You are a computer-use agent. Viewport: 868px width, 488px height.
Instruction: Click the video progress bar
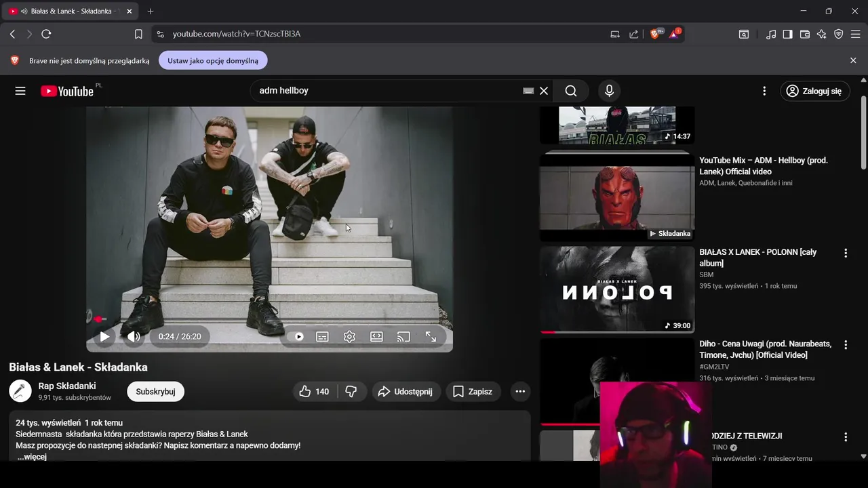[269, 319]
